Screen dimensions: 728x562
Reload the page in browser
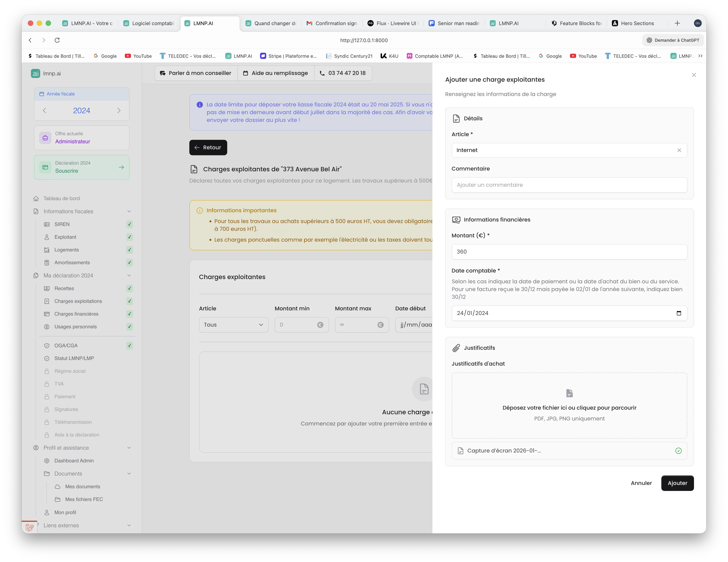pyautogui.click(x=57, y=40)
